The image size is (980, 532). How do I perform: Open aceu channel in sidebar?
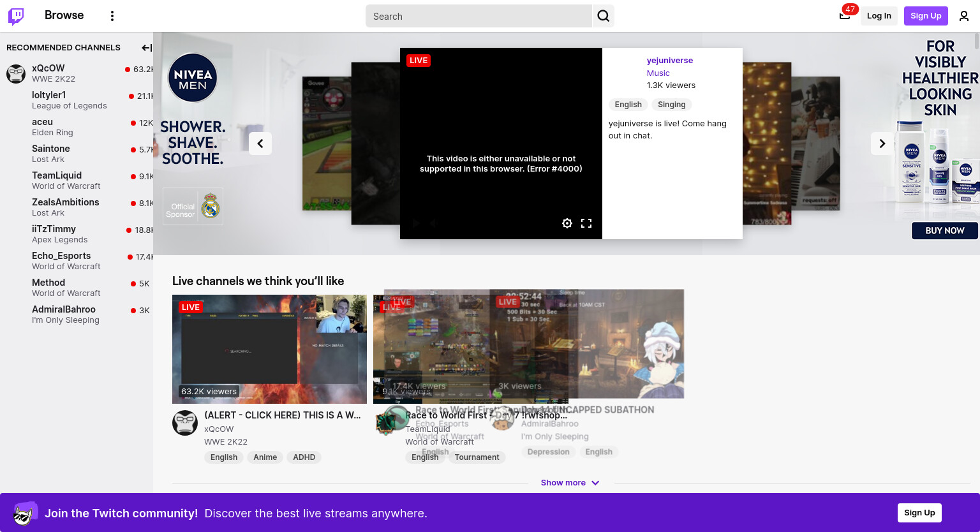[x=77, y=127]
